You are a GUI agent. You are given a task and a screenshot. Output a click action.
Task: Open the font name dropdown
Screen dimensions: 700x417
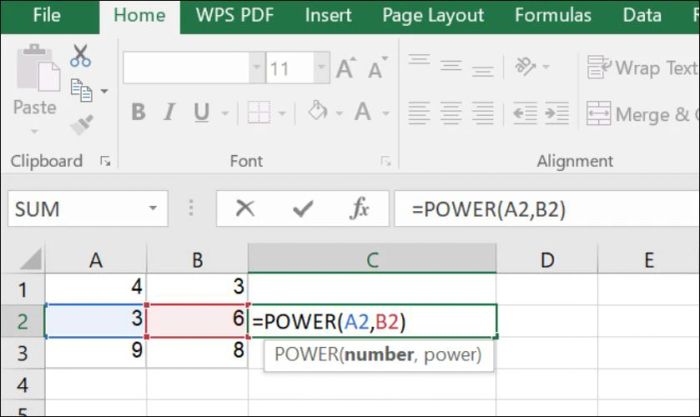(254, 69)
